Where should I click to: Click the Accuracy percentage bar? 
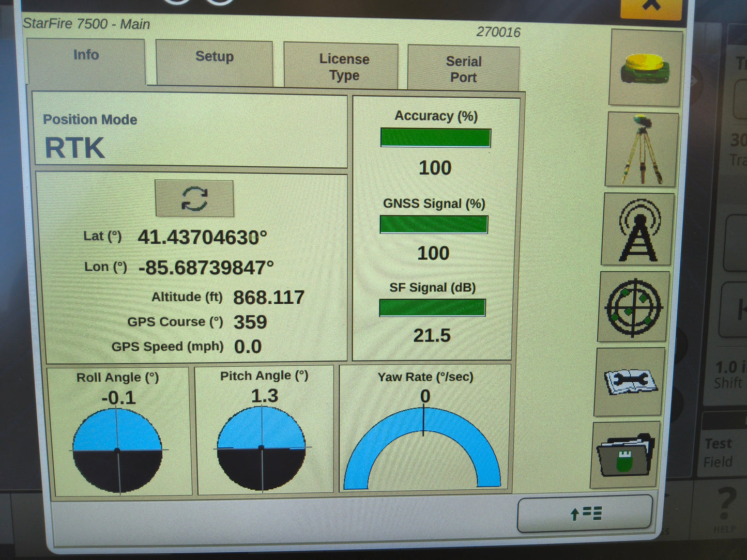[x=435, y=138]
